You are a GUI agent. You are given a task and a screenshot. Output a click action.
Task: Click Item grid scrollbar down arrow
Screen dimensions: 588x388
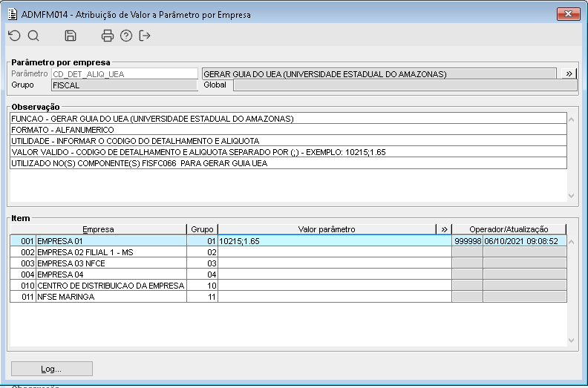(x=572, y=341)
